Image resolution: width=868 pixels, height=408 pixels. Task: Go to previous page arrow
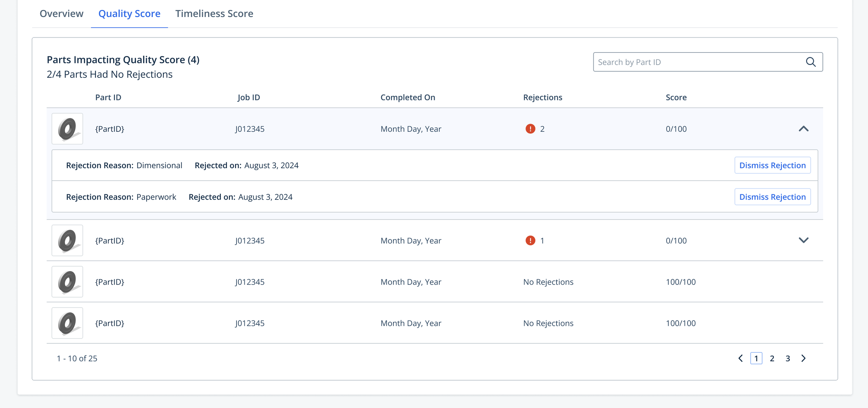[x=740, y=358]
